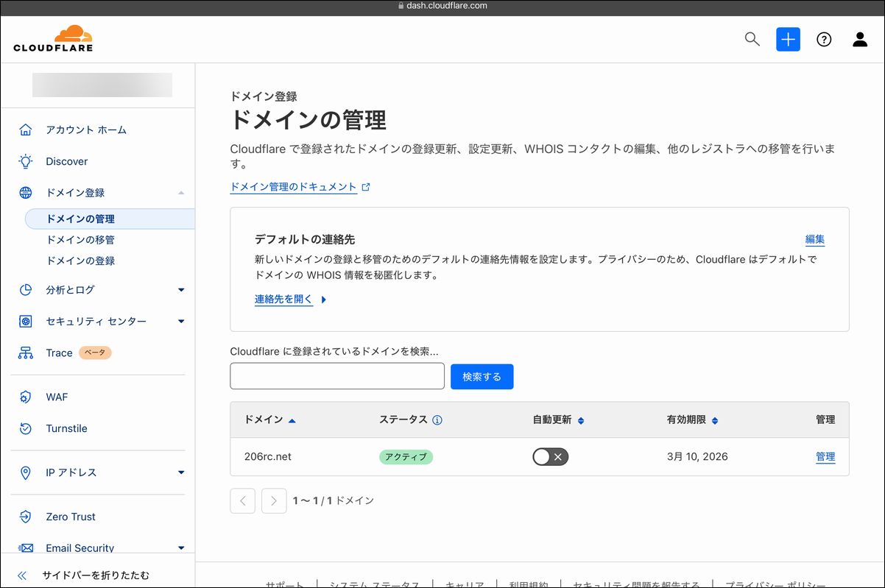Click the previous page arrow button
Viewport: 885px width, 588px height.
[242, 500]
